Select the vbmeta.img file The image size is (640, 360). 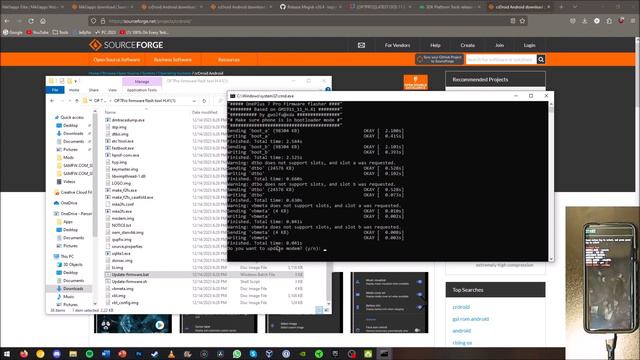[x=122, y=289]
